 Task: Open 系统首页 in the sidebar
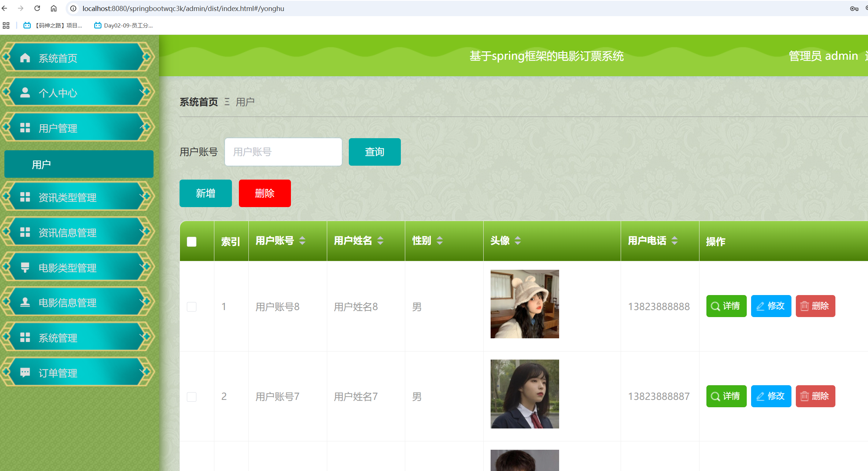click(x=77, y=57)
